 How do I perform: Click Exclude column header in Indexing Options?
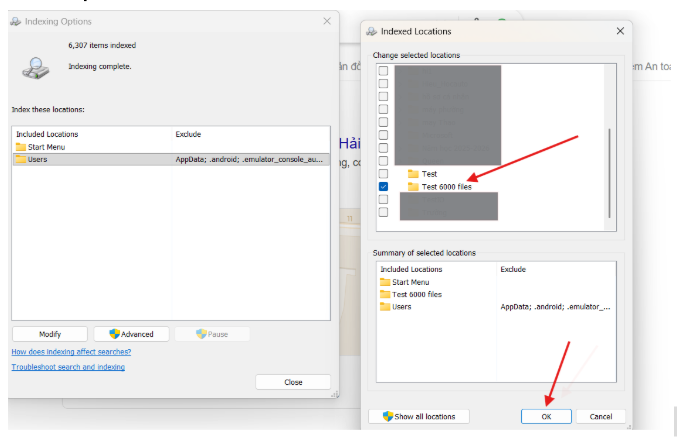(x=188, y=134)
